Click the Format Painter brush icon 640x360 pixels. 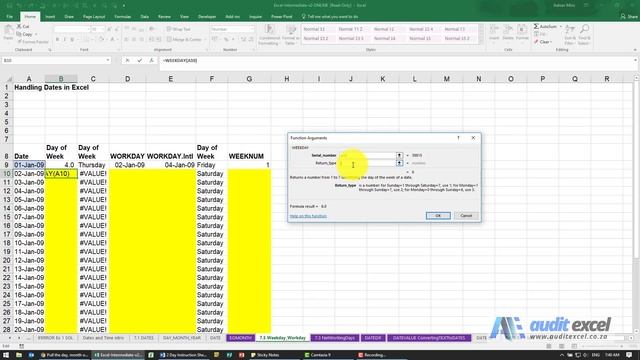click(x=19, y=42)
